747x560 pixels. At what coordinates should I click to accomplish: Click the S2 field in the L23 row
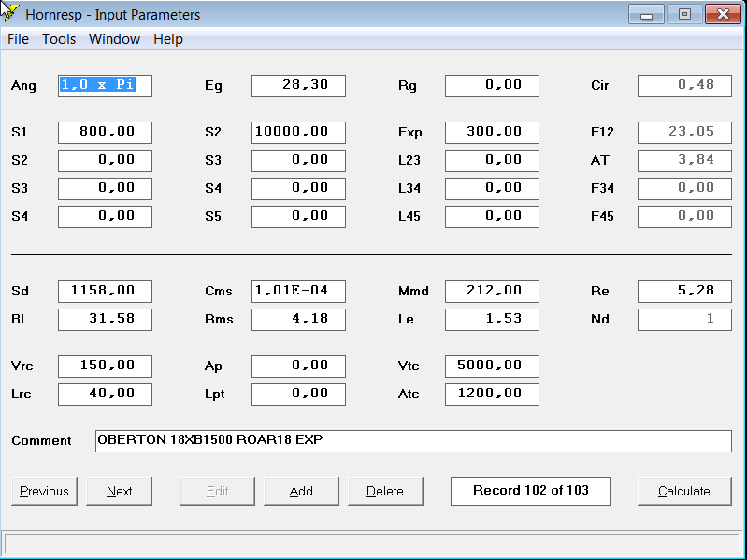coord(105,161)
